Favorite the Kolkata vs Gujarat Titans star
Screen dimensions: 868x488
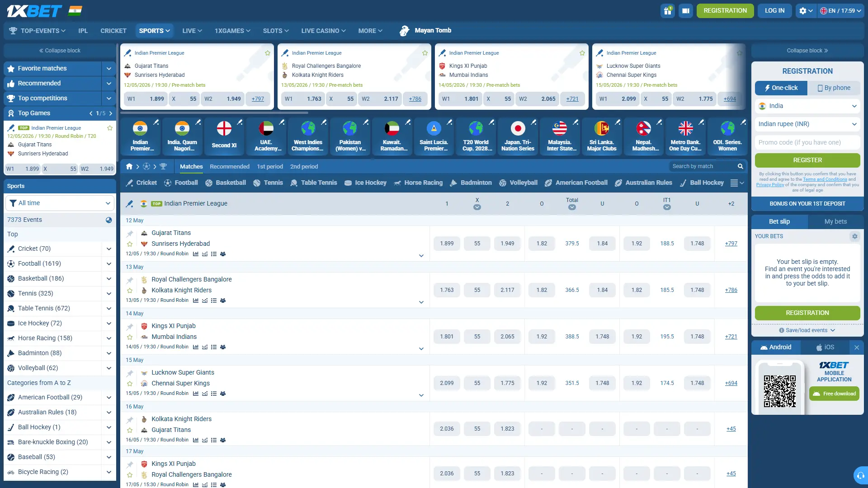(130, 430)
